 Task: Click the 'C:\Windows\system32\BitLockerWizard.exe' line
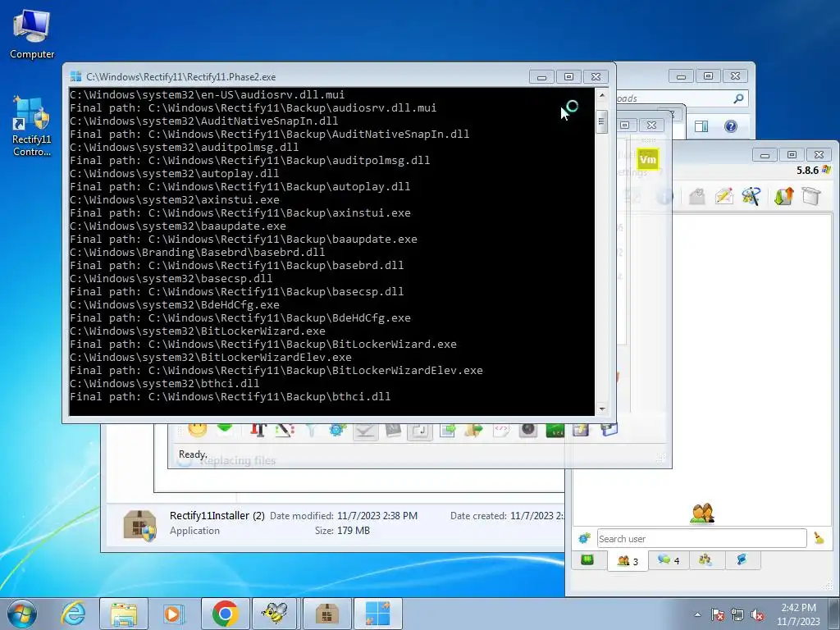(197, 331)
